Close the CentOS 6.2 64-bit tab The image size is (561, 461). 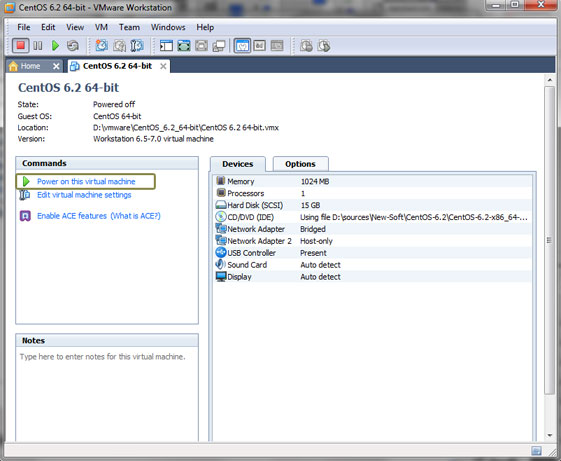point(163,66)
